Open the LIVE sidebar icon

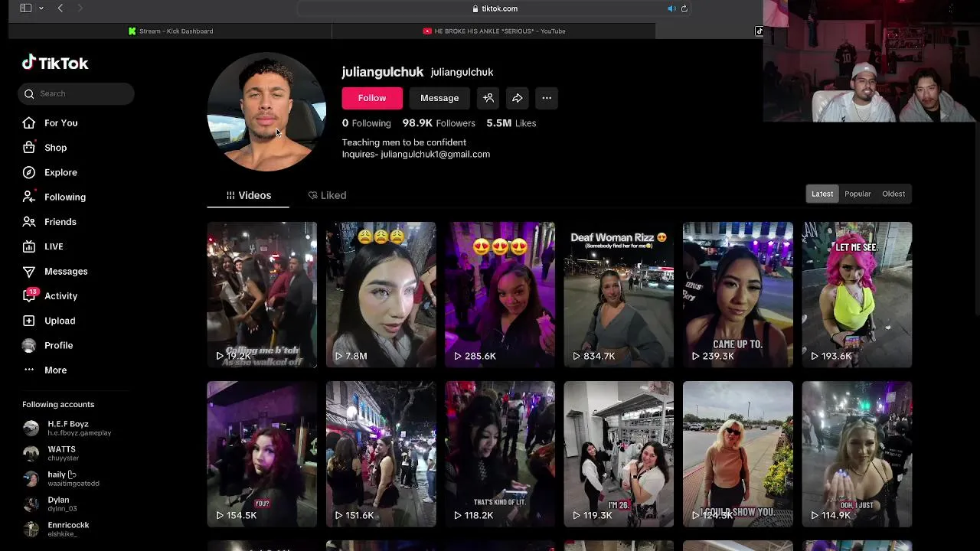pos(29,246)
